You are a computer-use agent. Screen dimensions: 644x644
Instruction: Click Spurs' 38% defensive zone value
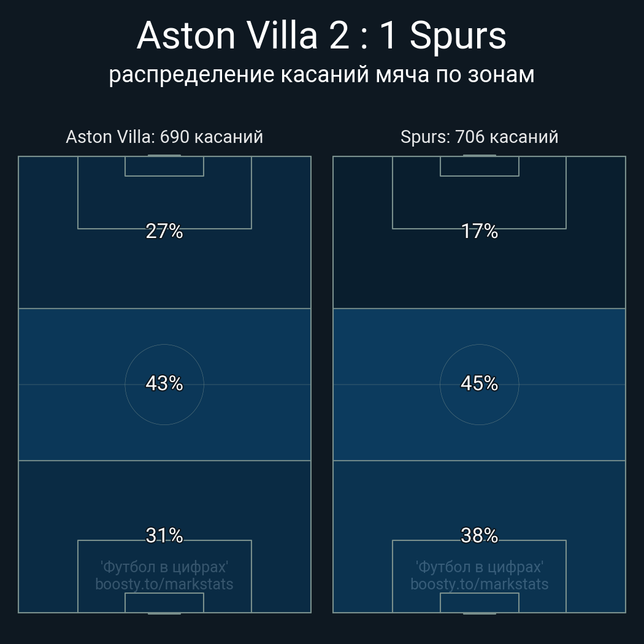tap(479, 535)
